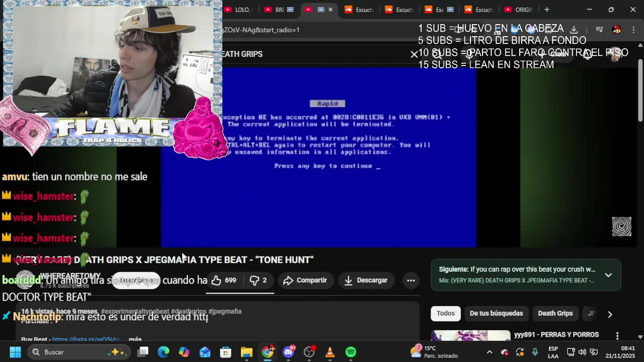Open Task View on taskbar

143,352
